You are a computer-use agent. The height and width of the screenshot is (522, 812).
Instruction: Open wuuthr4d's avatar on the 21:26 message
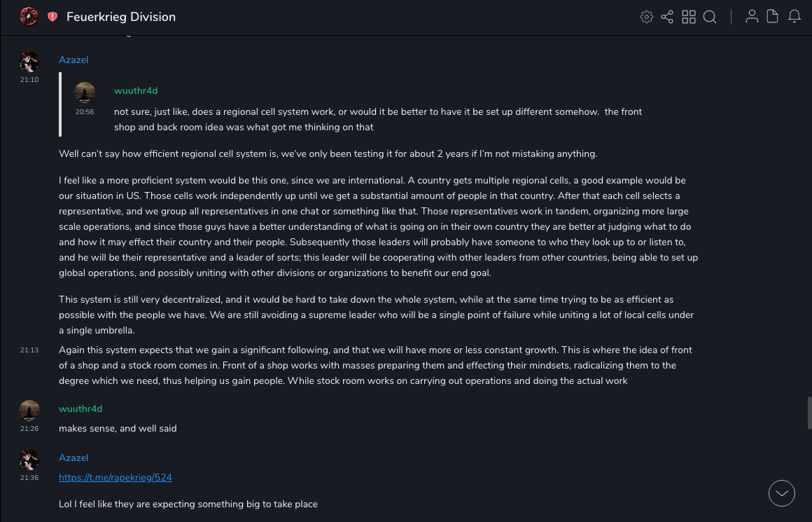29,411
